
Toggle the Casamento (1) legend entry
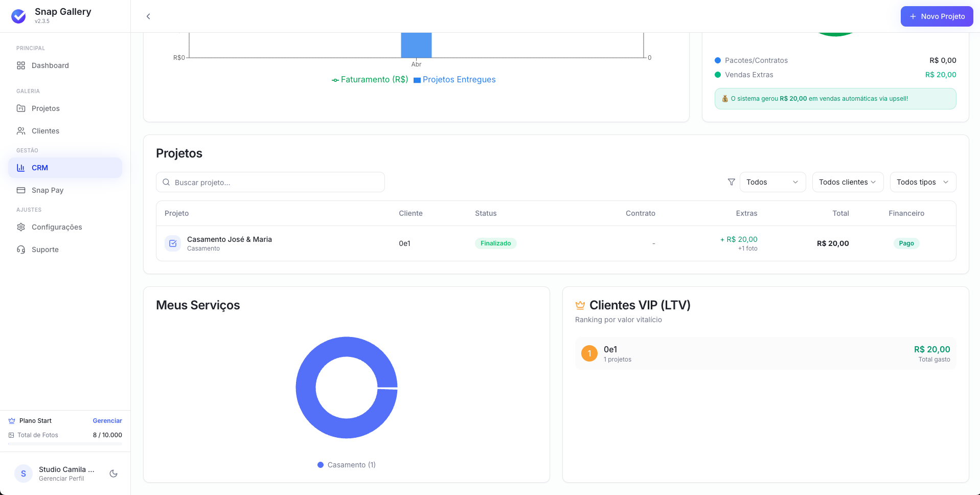[347, 465]
